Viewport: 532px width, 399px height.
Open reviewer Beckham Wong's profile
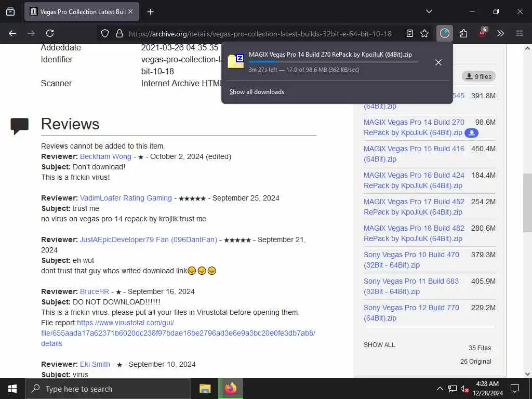[105, 156]
